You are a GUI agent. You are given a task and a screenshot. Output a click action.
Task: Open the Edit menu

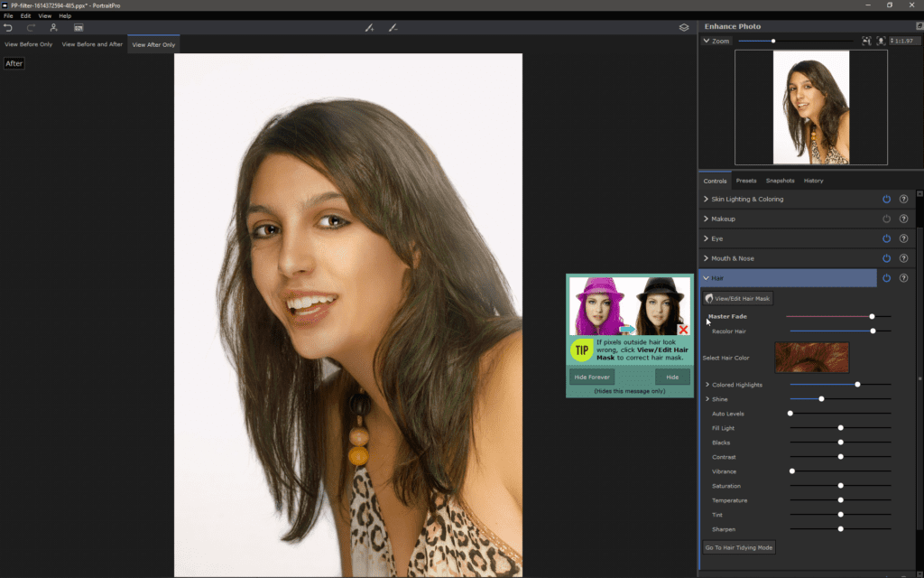(25, 16)
